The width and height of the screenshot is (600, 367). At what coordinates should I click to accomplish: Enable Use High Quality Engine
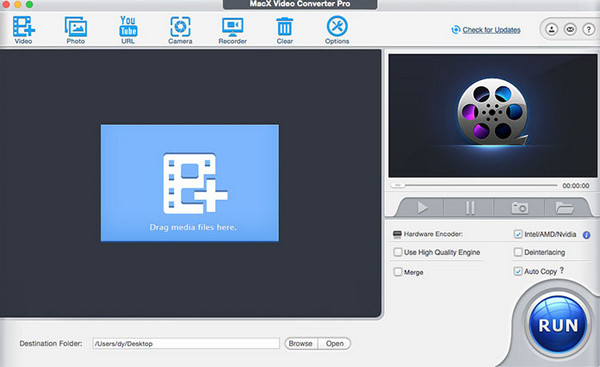[398, 252]
